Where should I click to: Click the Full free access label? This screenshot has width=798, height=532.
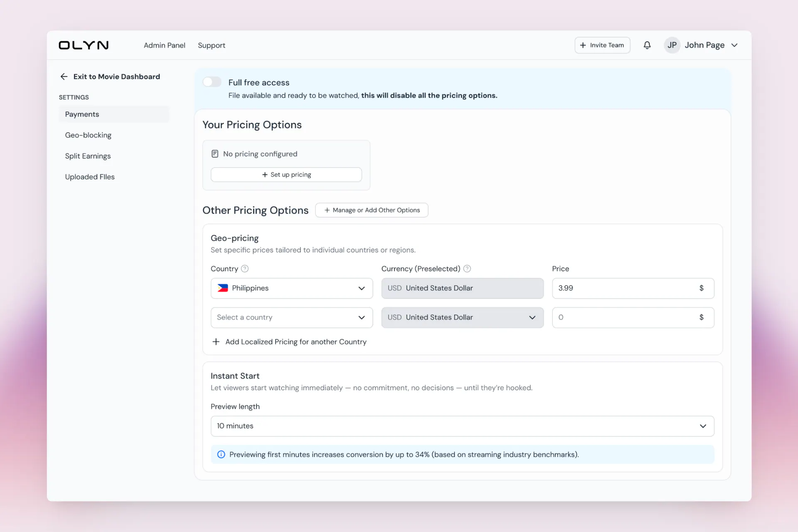pyautogui.click(x=259, y=82)
